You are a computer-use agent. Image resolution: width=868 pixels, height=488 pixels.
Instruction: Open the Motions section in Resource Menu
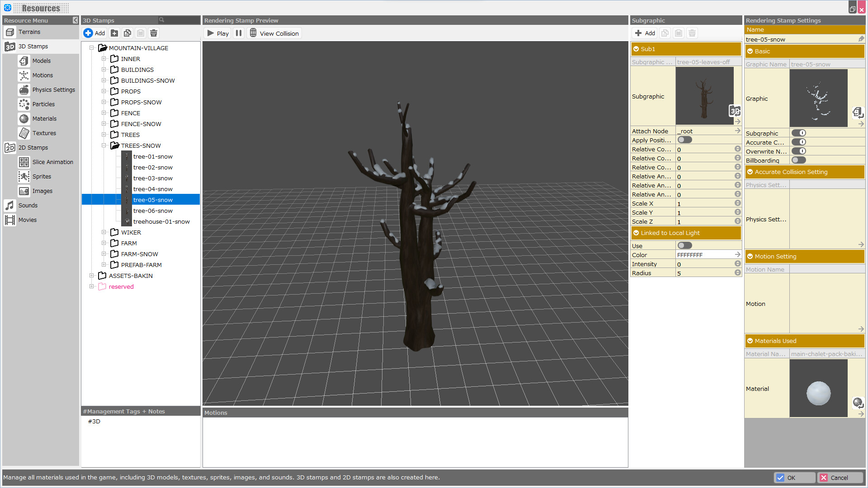point(24,75)
